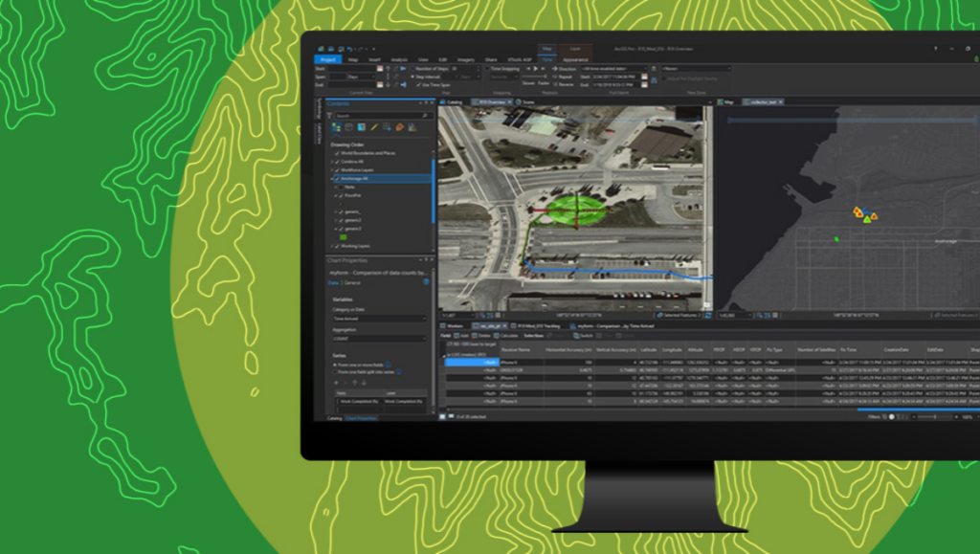
Task: Click the green symbol swatch under generic3
Action: click(x=344, y=237)
